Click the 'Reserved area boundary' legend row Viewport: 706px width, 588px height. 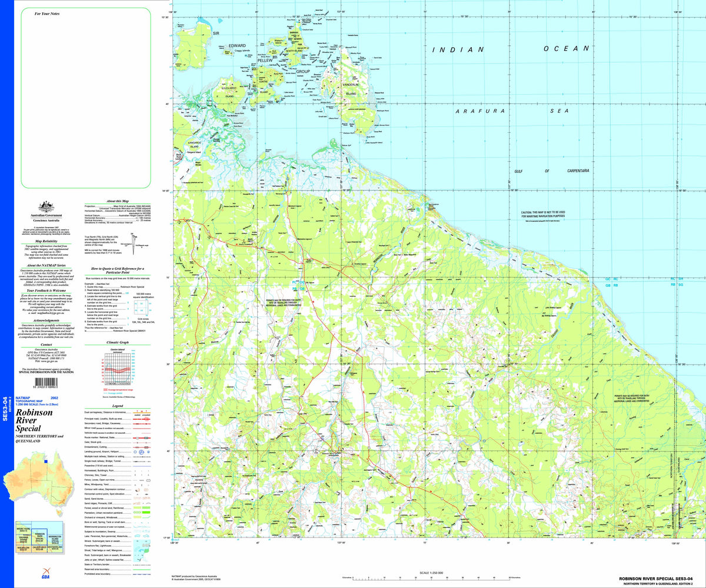118,569
